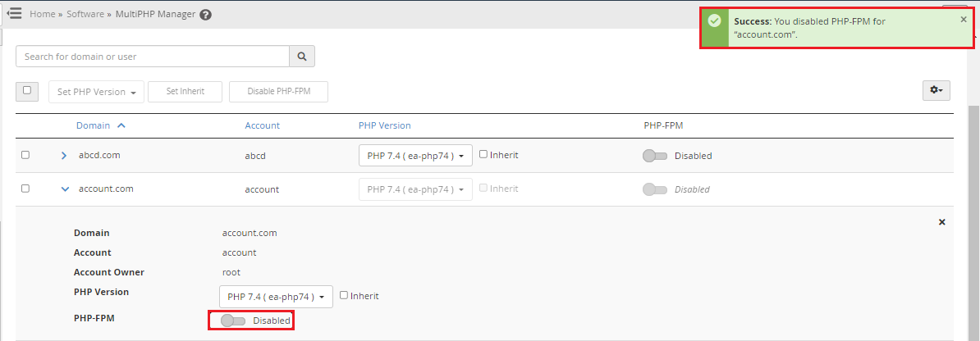Open the MultiPHP Manager help question icon

pos(206,15)
